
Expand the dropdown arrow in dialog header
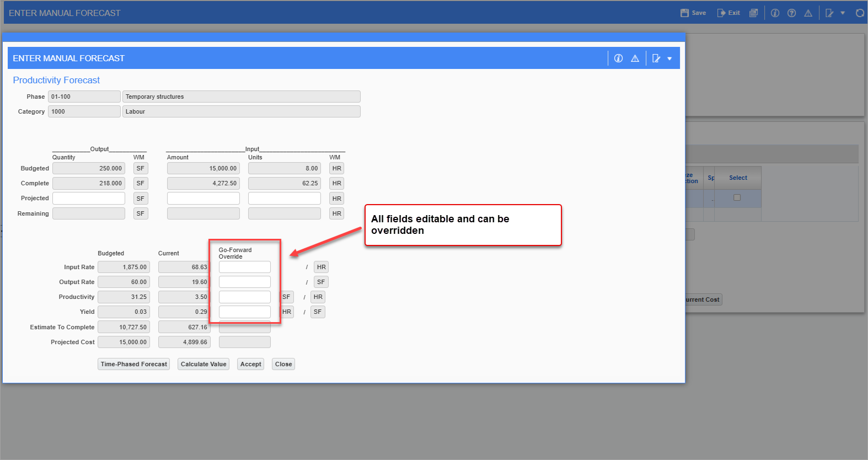click(x=669, y=58)
